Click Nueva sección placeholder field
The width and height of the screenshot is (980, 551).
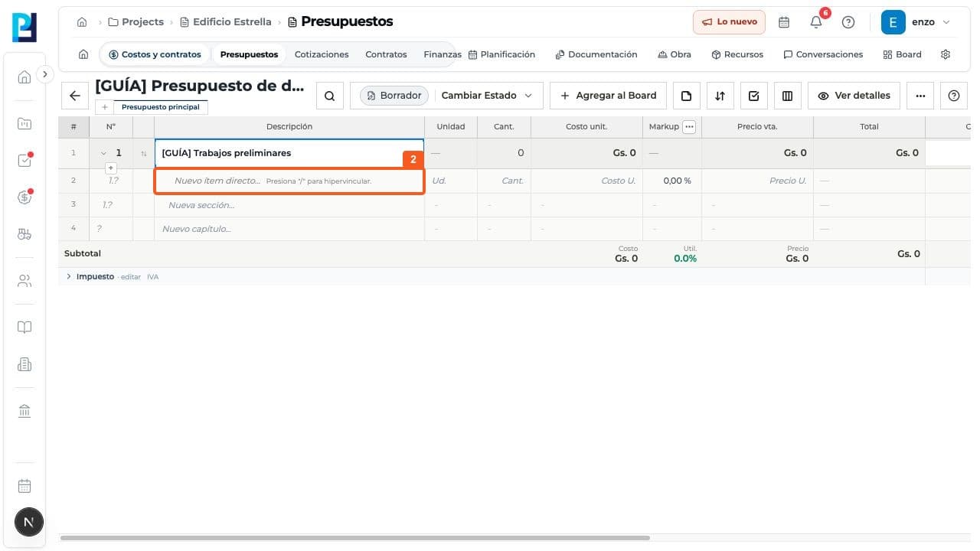point(289,205)
